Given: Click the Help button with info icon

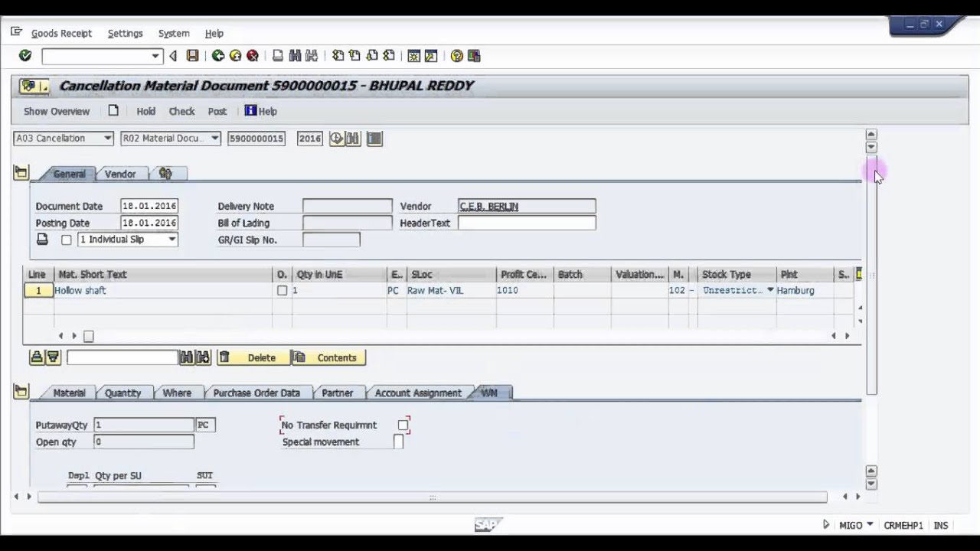Looking at the screenshot, I should (261, 111).
